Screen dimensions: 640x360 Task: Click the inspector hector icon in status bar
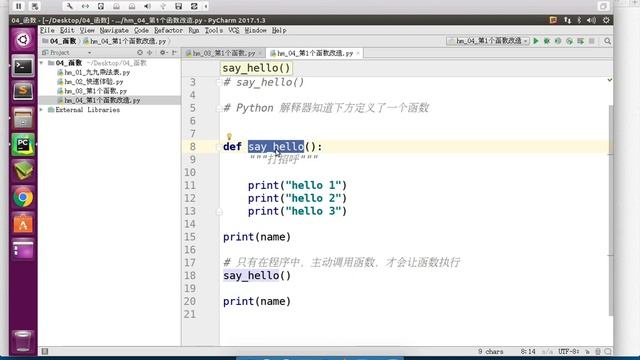pyautogui.click(x=598, y=351)
